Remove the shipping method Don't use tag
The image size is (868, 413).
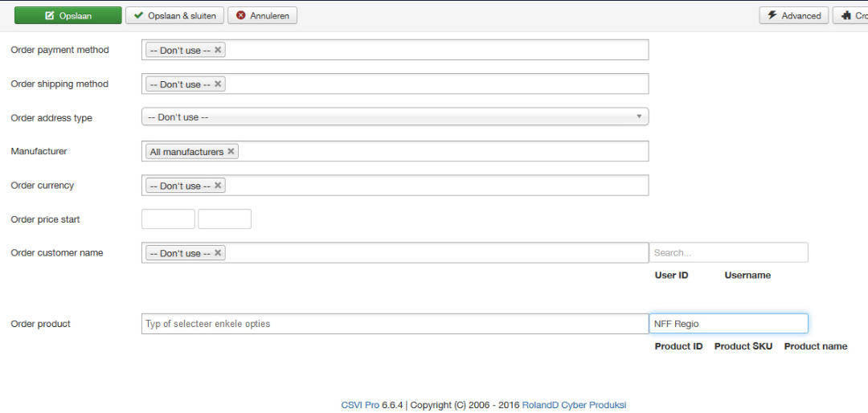(x=218, y=84)
